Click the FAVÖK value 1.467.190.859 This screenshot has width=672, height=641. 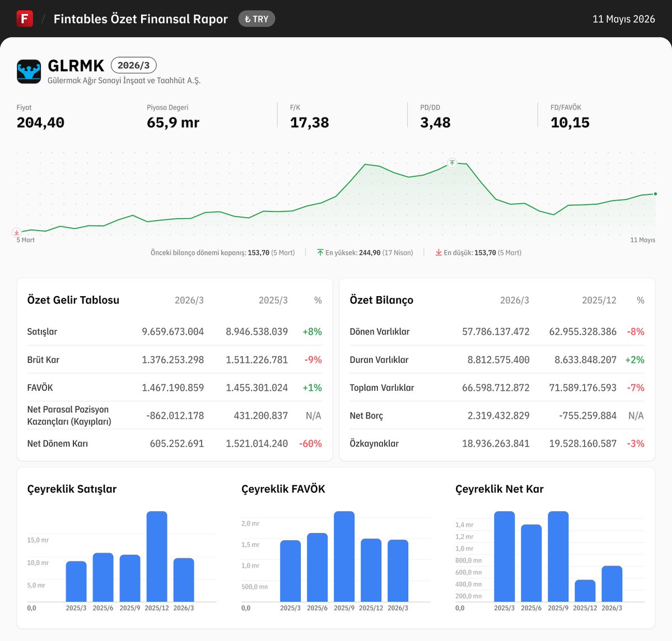click(172, 387)
